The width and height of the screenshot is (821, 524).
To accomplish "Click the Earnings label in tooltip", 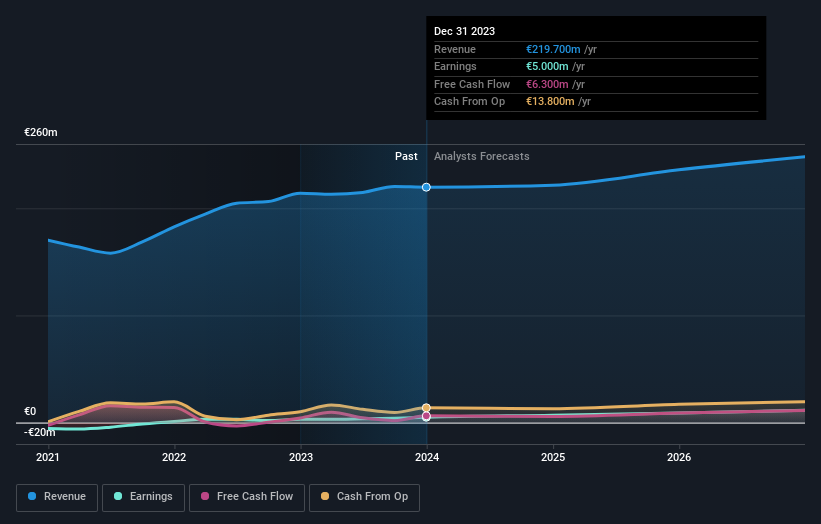I will pyautogui.click(x=455, y=66).
